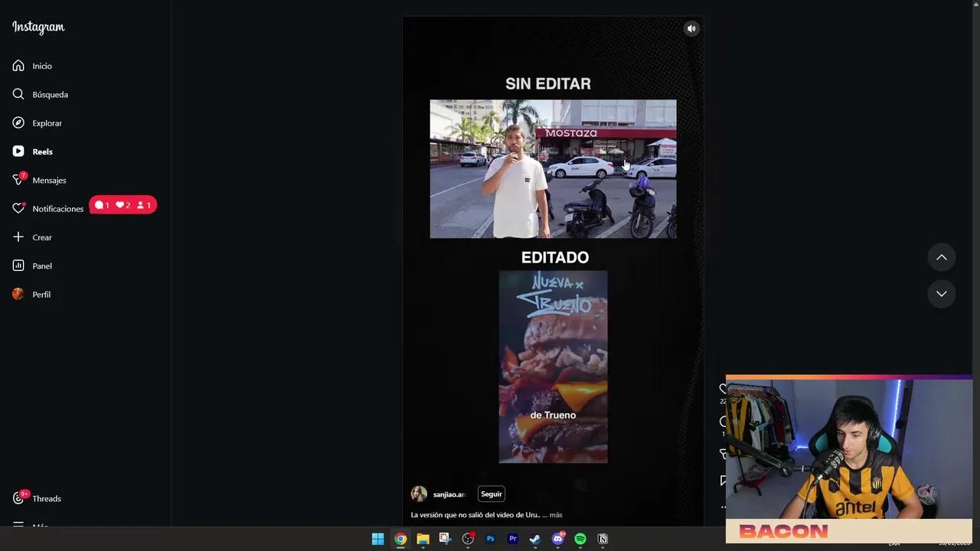This screenshot has height=551, width=980.
Task: Click the Crear plus icon
Action: 18,237
